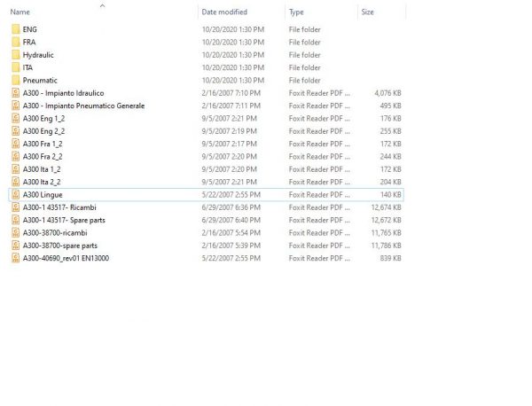Click the 12,674 KB size value
This screenshot has height=406, width=532.
coord(387,207)
